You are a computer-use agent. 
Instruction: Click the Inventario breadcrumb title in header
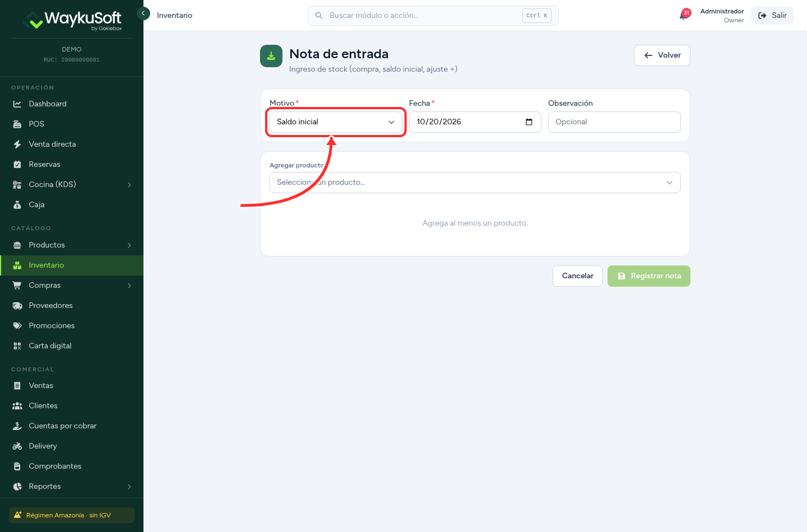[174, 16]
